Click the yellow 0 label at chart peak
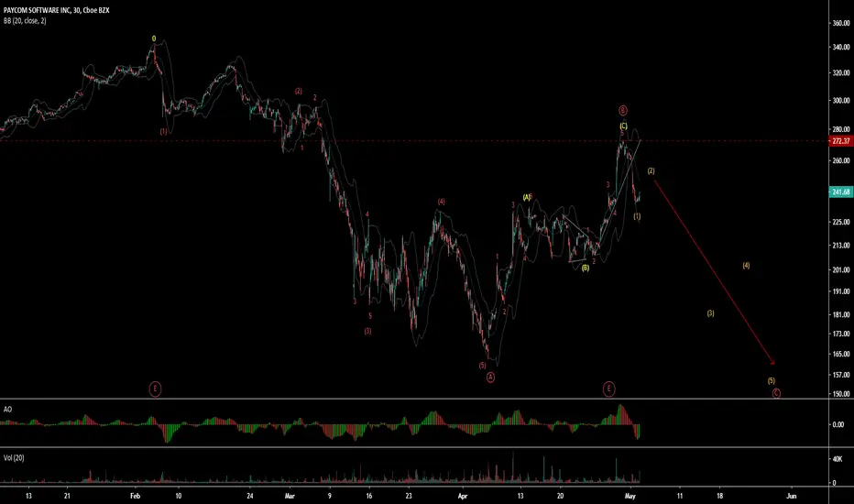This screenshot has width=854, height=504. (154, 38)
